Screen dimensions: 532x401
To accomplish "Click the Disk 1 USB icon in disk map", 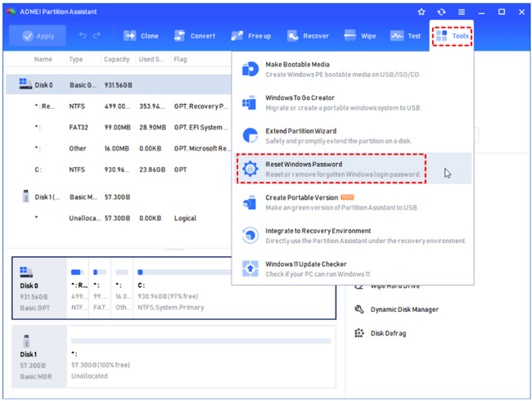I will 26,341.
